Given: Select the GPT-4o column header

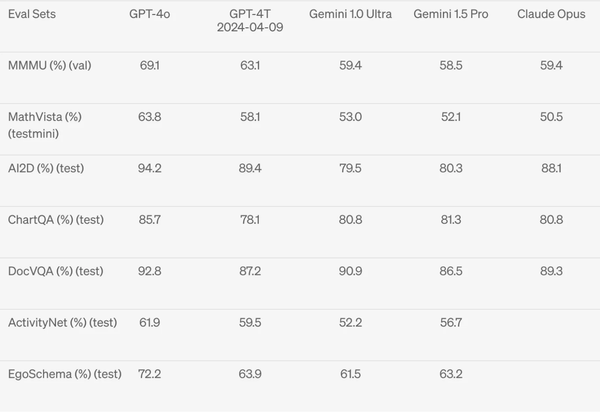Looking at the screenshot, I should [150, 15].
